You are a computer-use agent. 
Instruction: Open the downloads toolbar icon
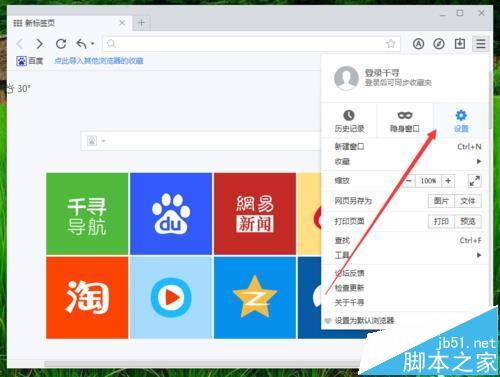(x=460, y=43)
